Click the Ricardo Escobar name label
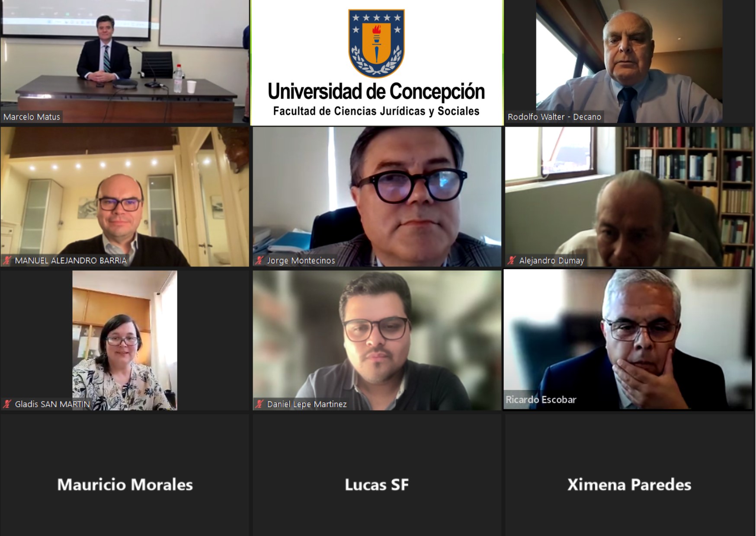756x536 pixels. 541,400
